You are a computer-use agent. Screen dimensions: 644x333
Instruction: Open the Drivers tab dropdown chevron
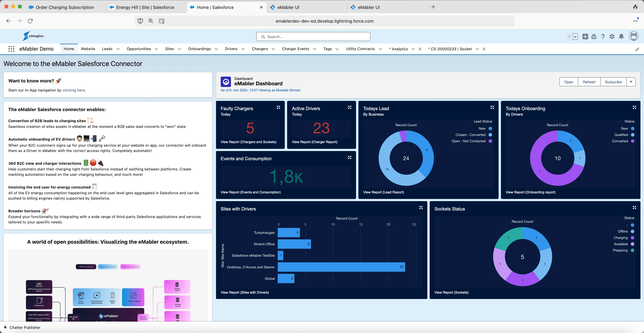(243, 49)
